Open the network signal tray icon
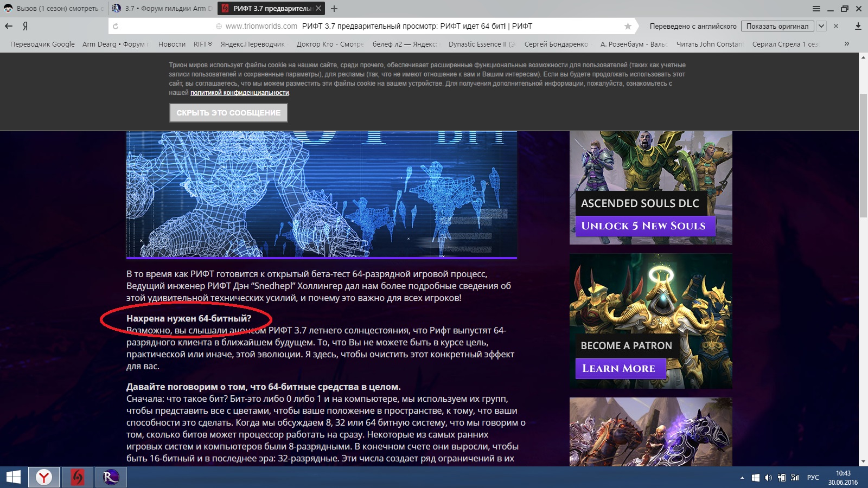Screen dimensions: 868x488 pos(795,478)
